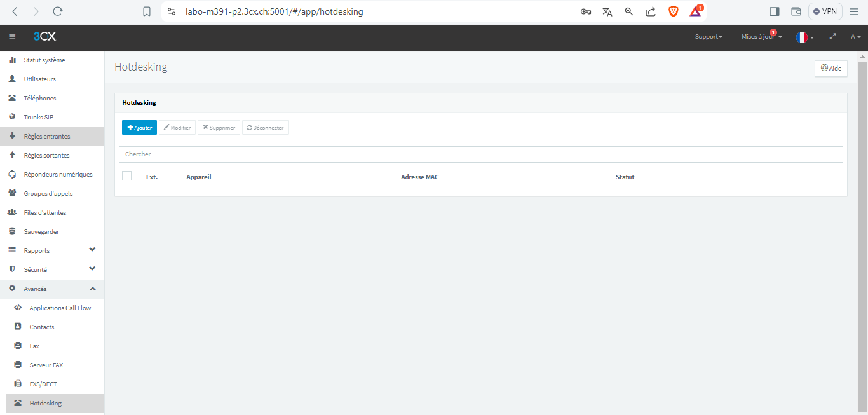Click the Applications Call Flow code icon
Image resolution: width=868 pixels, height=415 pixels.
click(18, 308)
